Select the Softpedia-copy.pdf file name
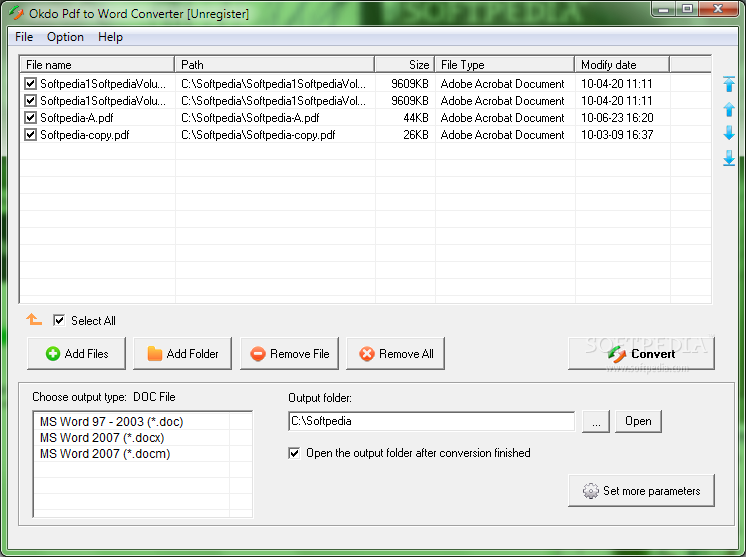The width and height of the screenshot is (746, 557). coord(85,135)
